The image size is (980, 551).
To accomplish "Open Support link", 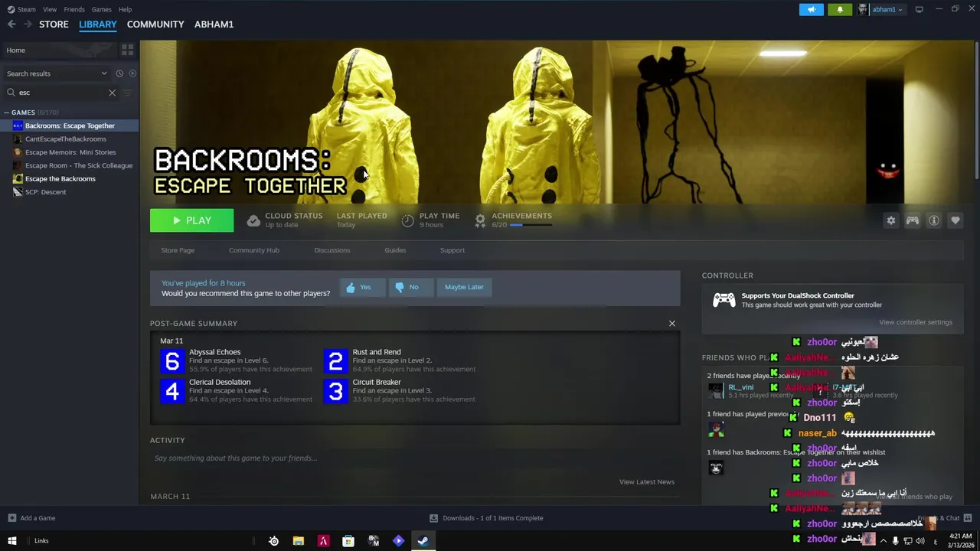I will 452,250.
